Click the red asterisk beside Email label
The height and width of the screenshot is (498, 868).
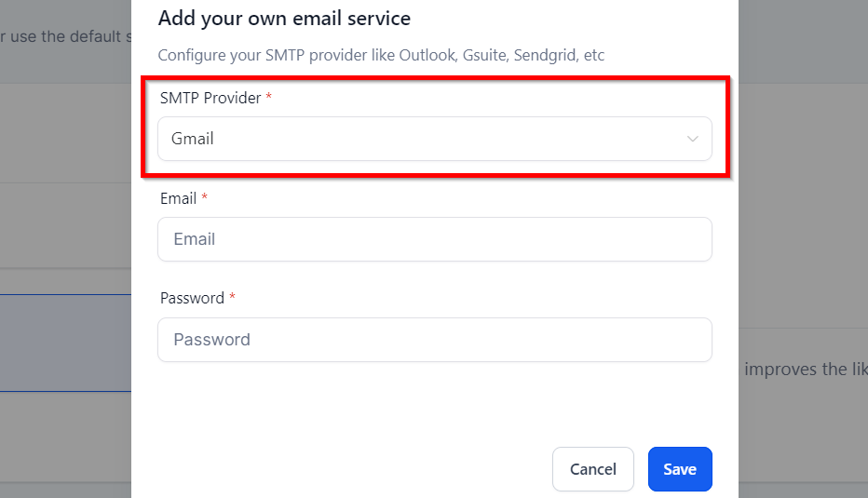[204, 198]
